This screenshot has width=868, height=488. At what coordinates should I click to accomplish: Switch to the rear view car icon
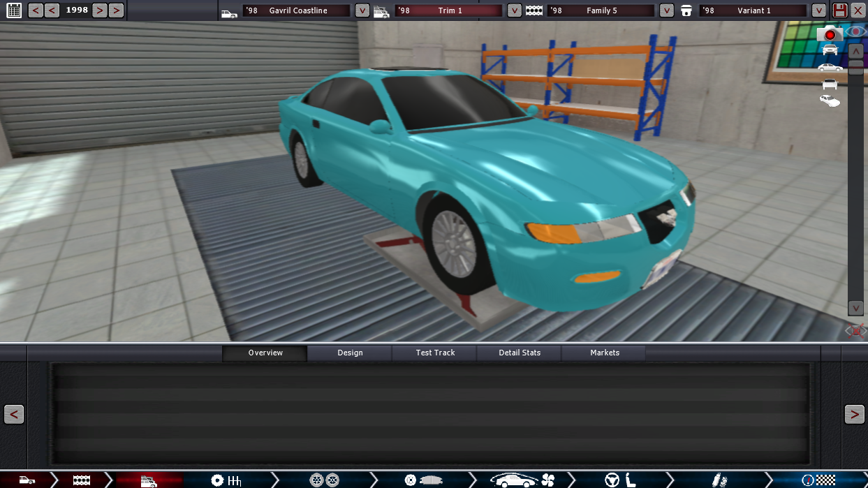click(830, 84)
